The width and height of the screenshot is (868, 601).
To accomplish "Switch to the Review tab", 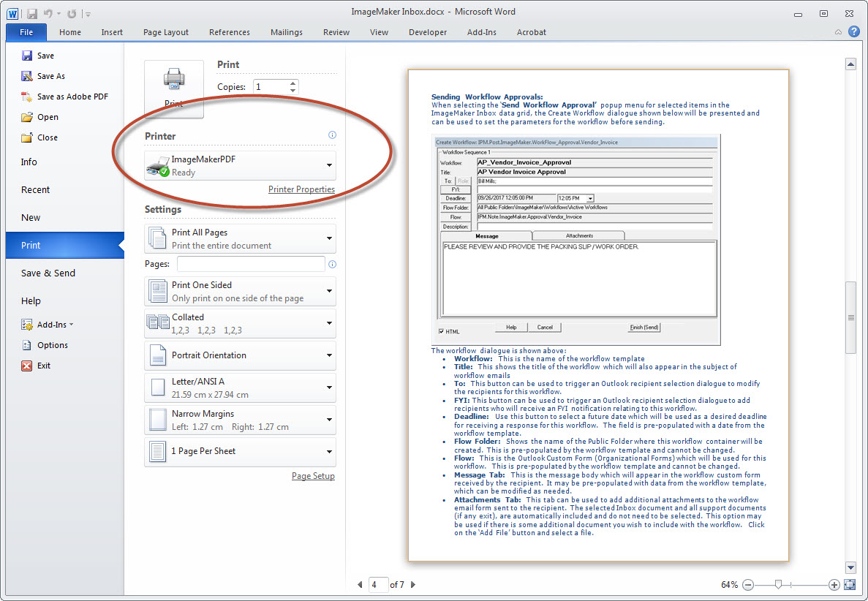I will click(336, 32).
